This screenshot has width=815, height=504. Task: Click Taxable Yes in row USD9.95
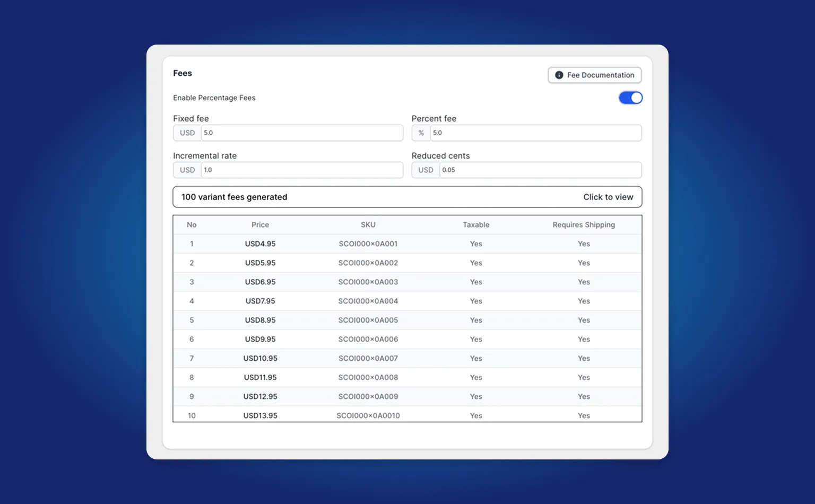tap(476, 340)
